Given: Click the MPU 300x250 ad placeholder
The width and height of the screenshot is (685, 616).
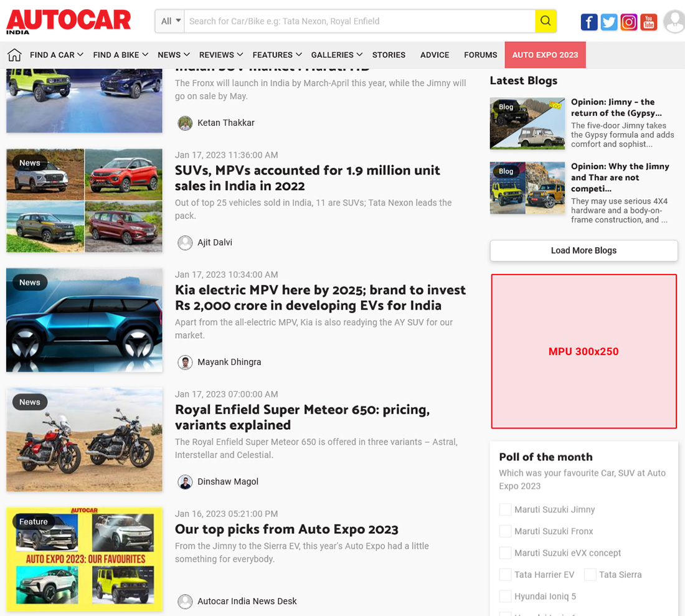Looking at the screenshot, I should click(583, 351).
